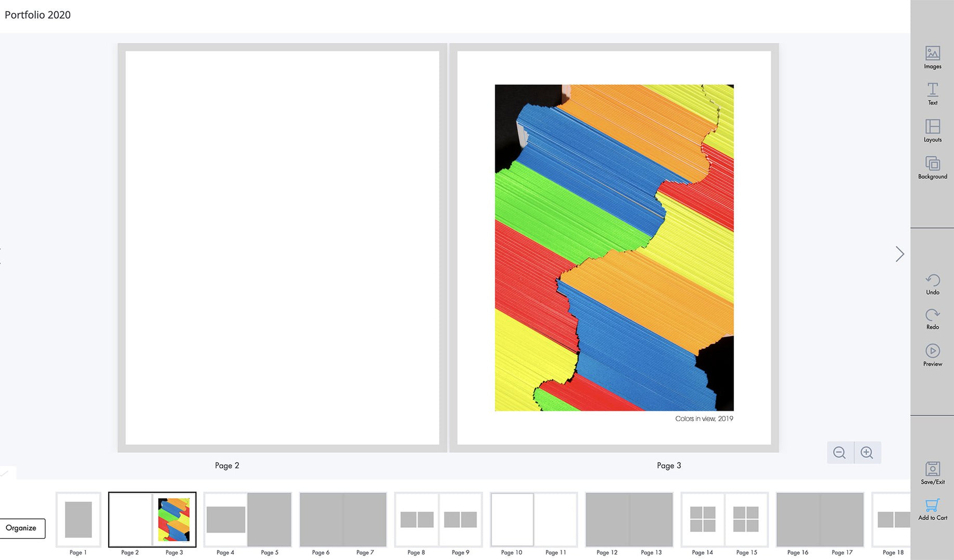
Task: Select the Page 14 grid layout thumbnail
Action: click(703, 519)
